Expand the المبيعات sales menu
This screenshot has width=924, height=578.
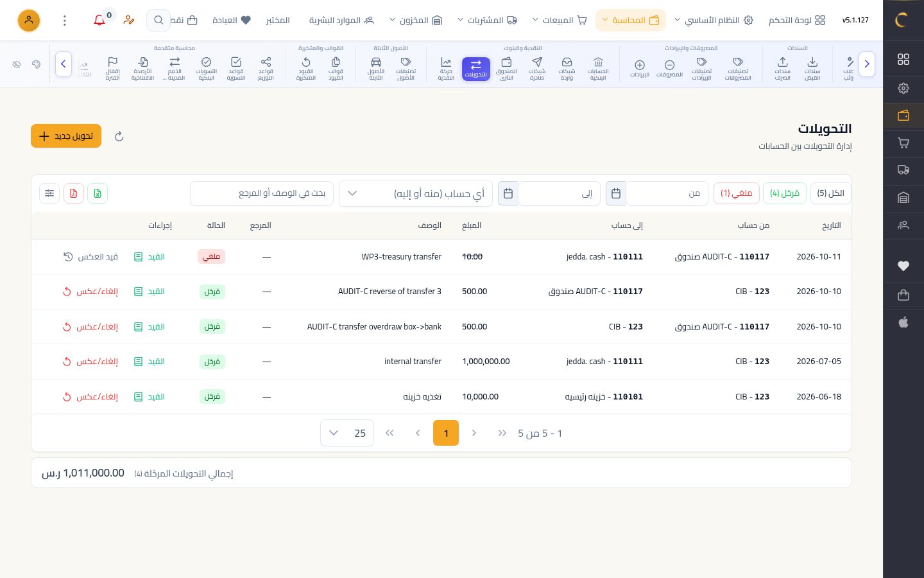pos(560,21)
